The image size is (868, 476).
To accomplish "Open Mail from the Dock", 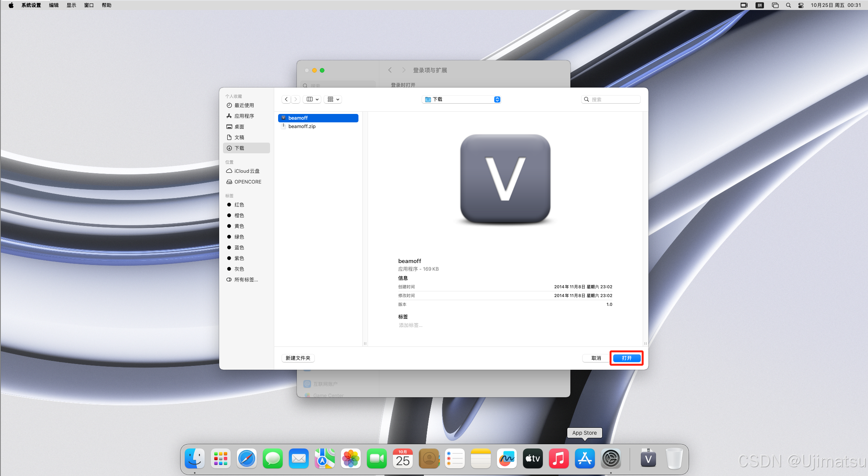I will click(299, 458).
